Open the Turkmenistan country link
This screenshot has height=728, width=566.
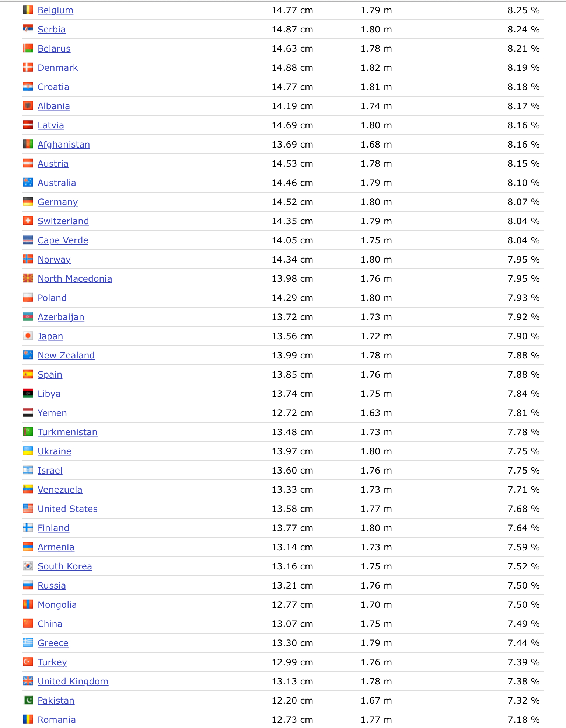click(67, 432)
